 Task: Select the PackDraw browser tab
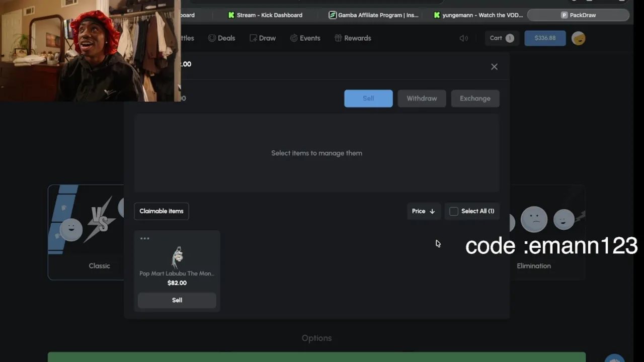[x=578, y=15]
